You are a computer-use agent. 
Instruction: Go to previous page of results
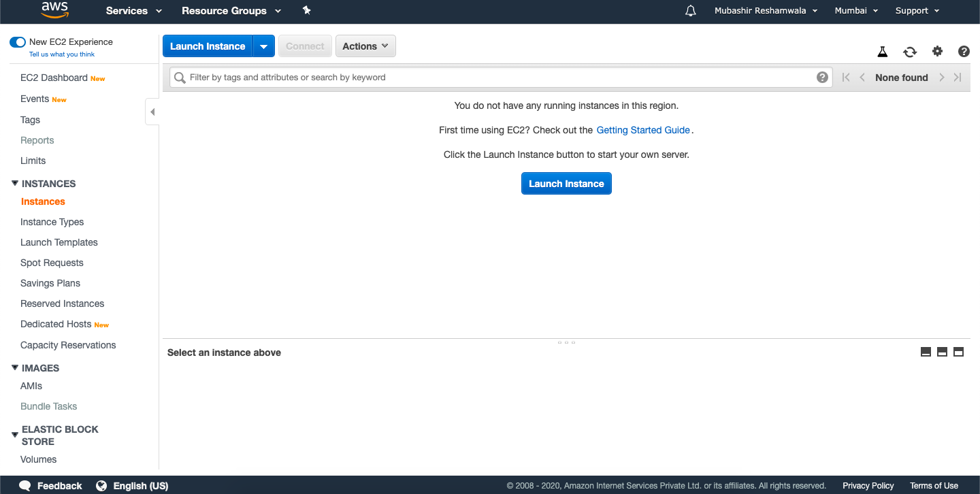[862, 78]
